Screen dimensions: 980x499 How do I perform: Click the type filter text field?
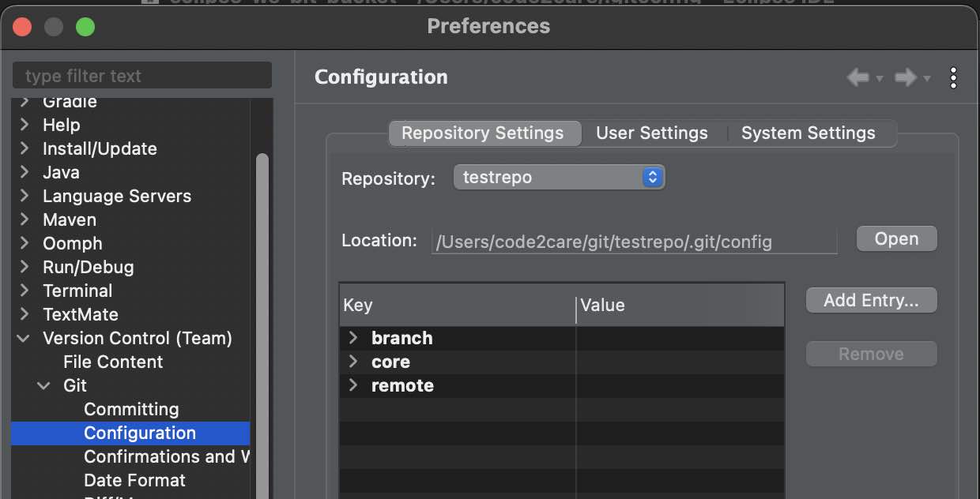coord(141,75)
